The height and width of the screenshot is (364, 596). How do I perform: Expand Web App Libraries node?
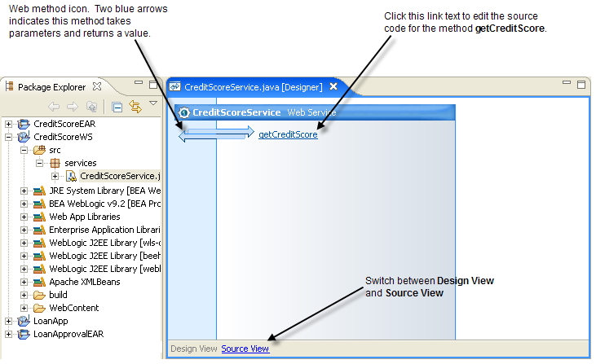pos(24,217)
